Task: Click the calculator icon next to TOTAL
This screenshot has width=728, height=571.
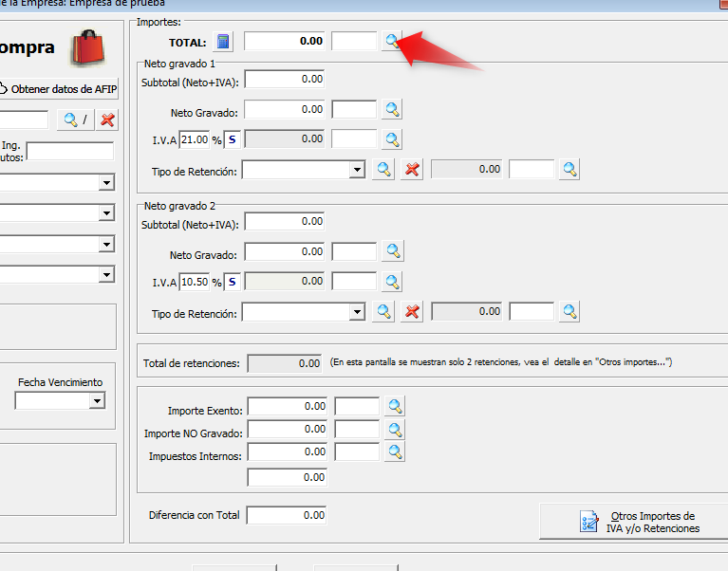Action: 223,41
